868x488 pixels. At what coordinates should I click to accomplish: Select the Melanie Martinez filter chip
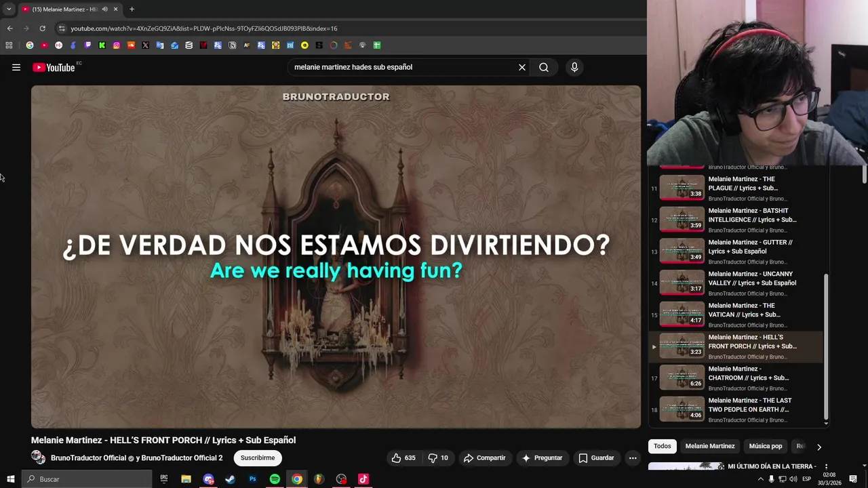click(x=710, y=446)
